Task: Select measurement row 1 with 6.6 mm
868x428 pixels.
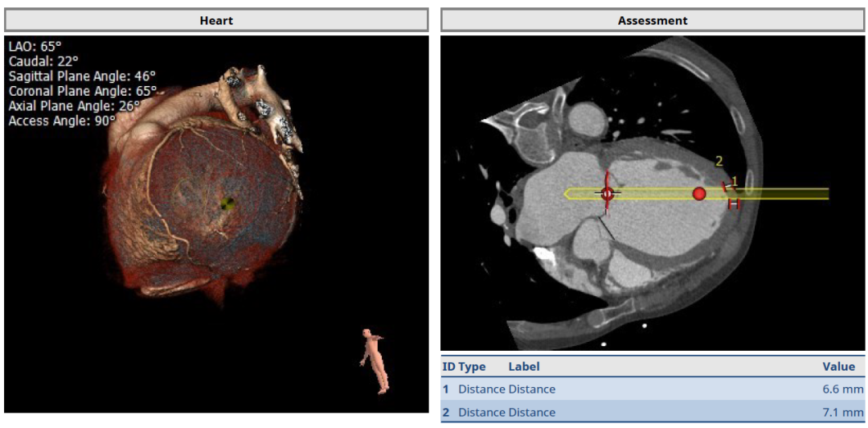Action: (x=652, y=389)
